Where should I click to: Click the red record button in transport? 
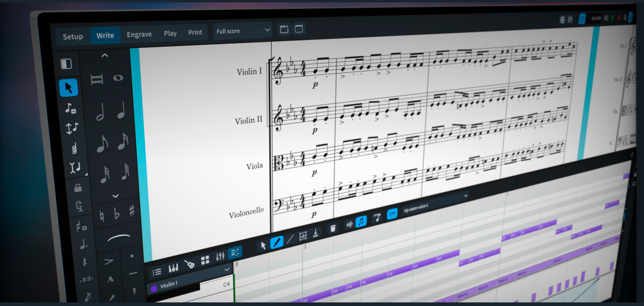619,18
